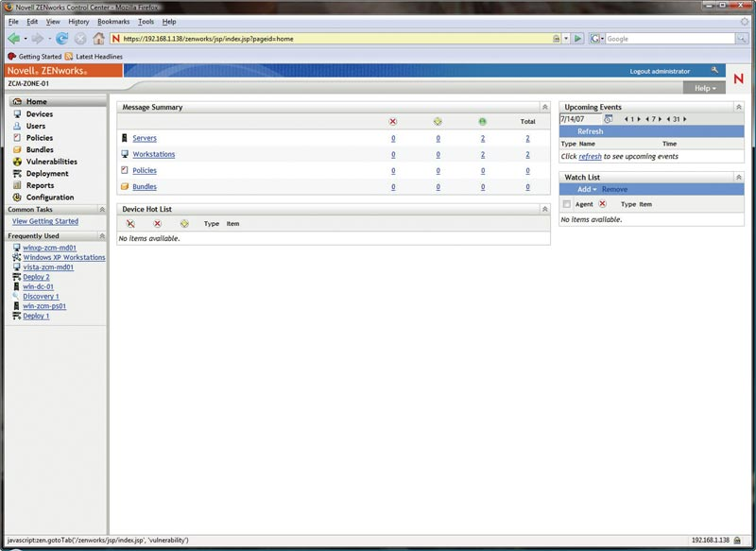Open the Firefox History menu
Viewport: 756px width, 551px height.
(x=78, y=22)
